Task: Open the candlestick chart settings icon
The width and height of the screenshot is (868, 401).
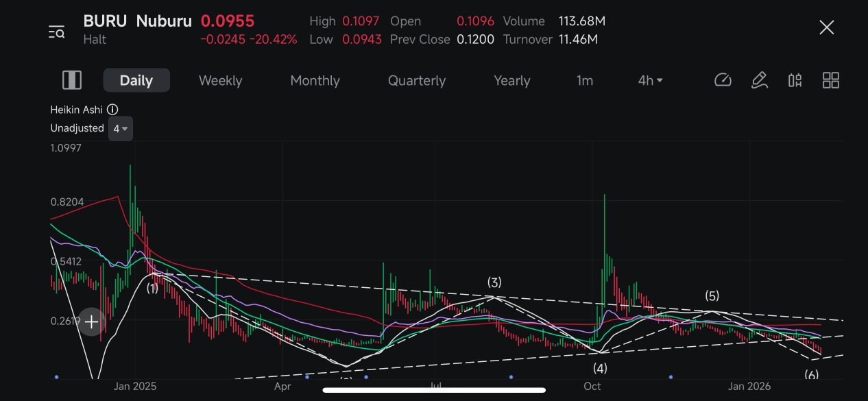Action: pos(795,80)
